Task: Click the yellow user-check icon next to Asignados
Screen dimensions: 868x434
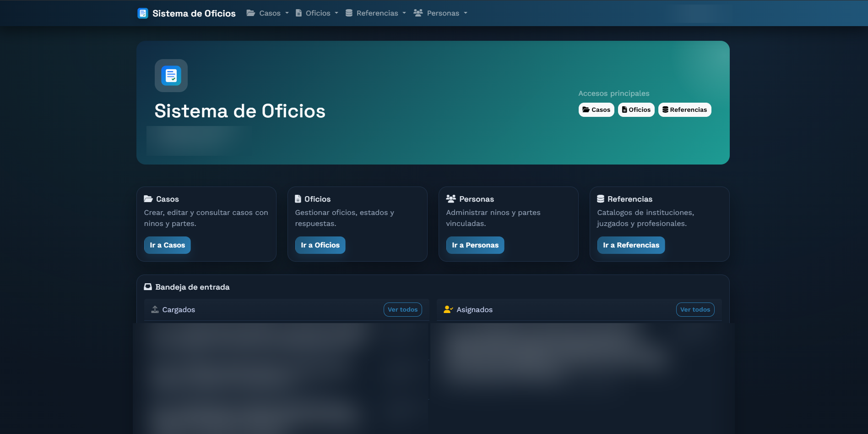Action: pos(448,309)
